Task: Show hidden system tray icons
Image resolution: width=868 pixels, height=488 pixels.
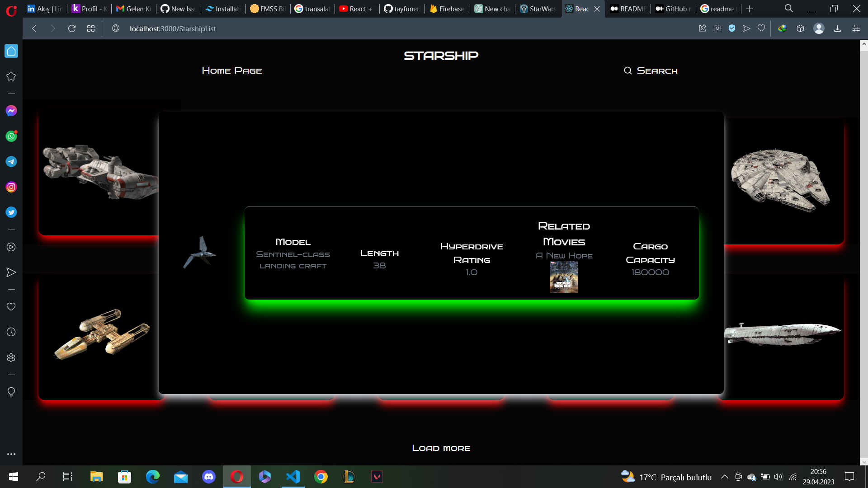Action: pos(724,477)
